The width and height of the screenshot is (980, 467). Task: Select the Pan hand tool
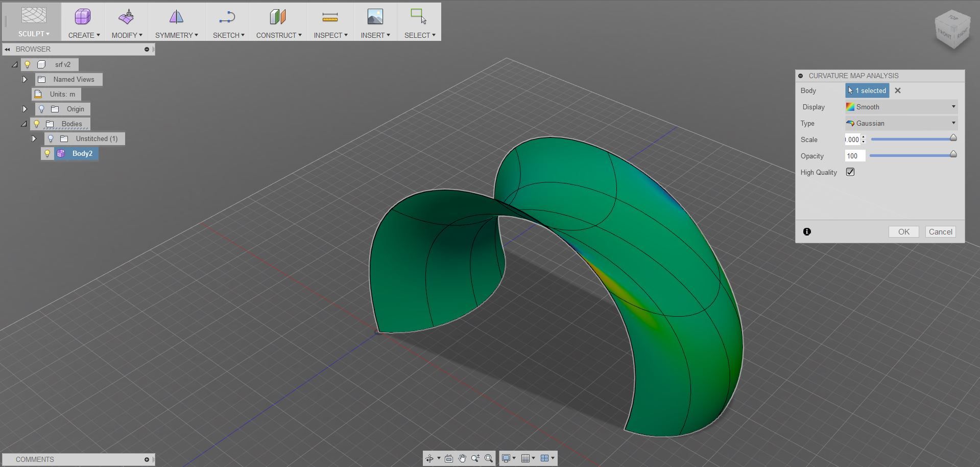[x=462, y=458]
